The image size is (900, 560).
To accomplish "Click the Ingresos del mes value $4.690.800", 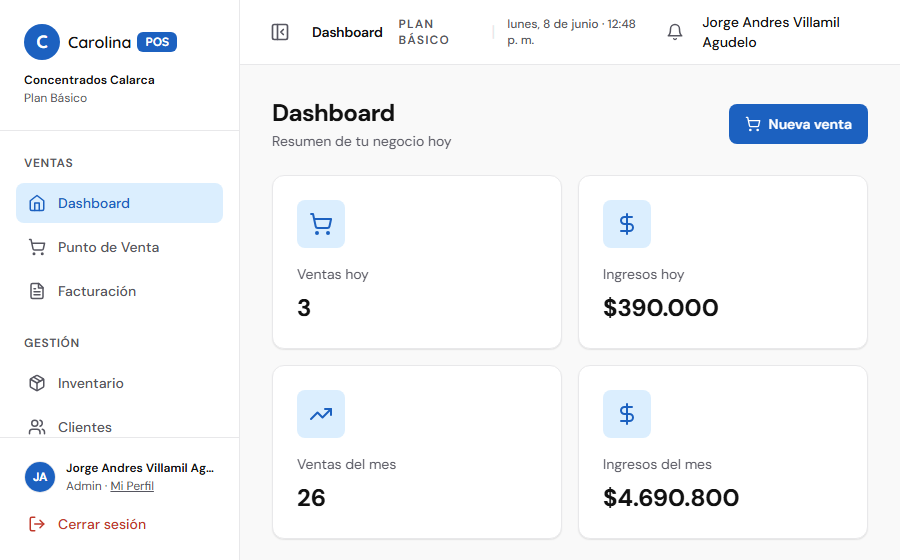I will pyautogui.click(x=671, y=497).
